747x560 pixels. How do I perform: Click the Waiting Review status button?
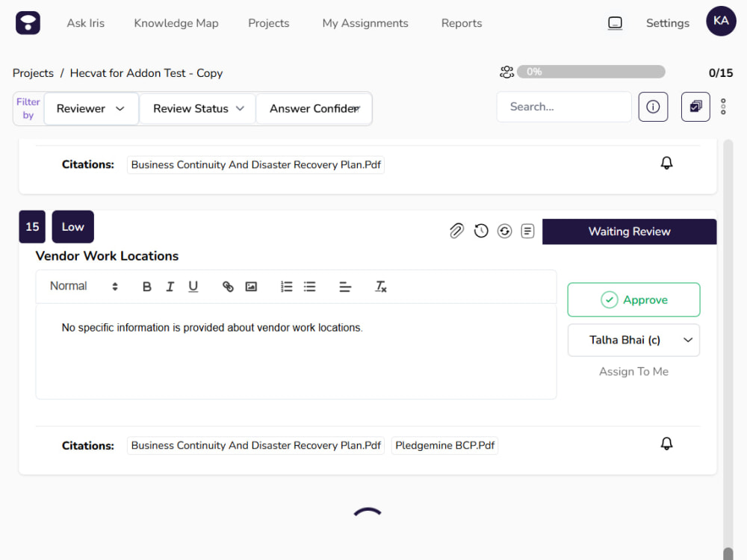click(x=629, y=231)
